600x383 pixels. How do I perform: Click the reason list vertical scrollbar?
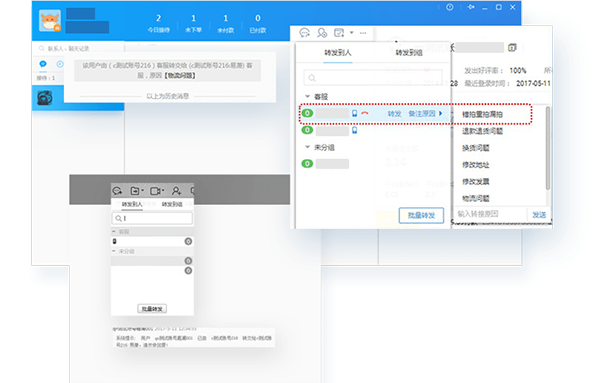[x=548, y=148]
